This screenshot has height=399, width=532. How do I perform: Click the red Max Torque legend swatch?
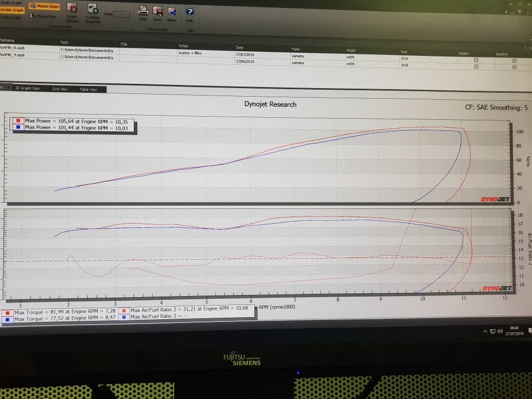[x=7, y=313]
